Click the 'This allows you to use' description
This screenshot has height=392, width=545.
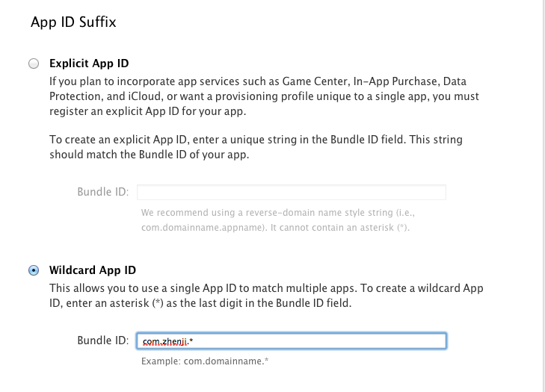(266, 296)
